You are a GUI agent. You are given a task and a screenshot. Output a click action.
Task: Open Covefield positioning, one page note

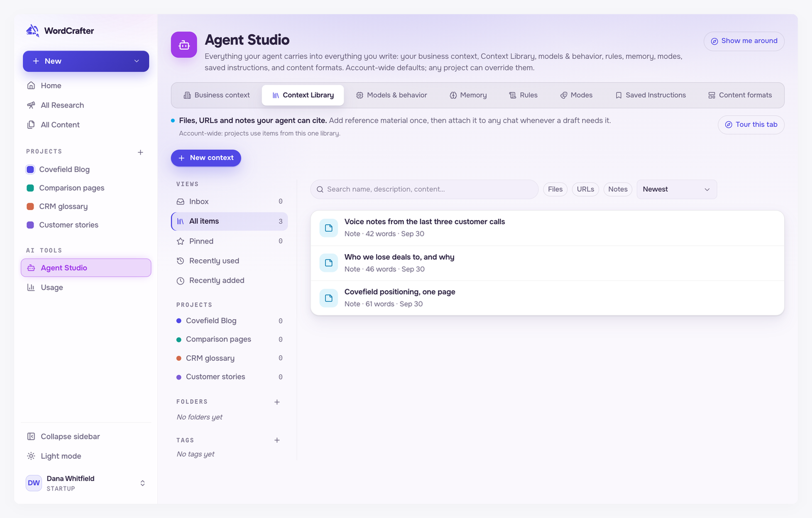coord(547,298)
